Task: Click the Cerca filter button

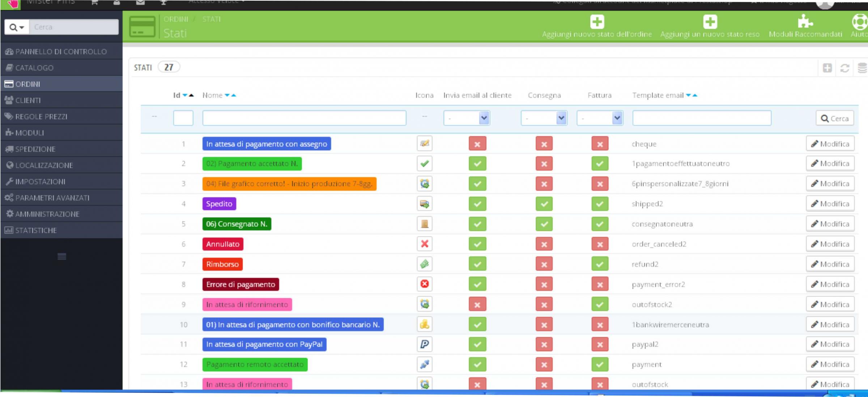Action: [834, 119]
